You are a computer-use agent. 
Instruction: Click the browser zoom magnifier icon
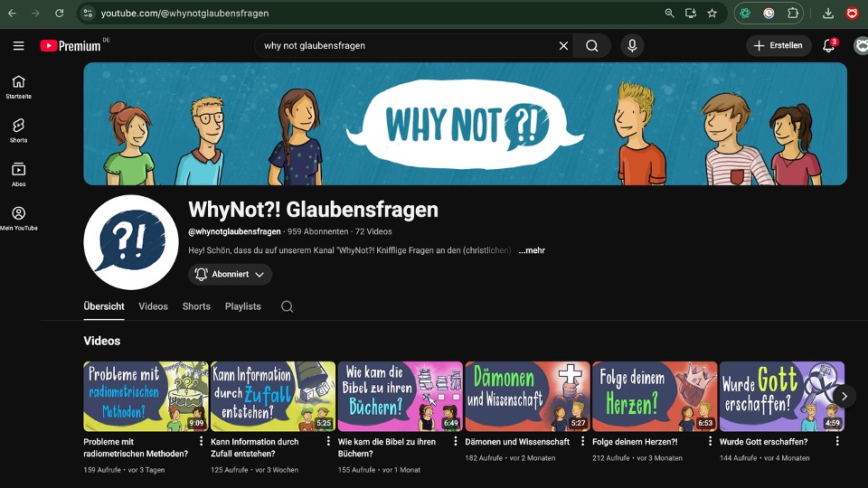[x=669, y=14]
